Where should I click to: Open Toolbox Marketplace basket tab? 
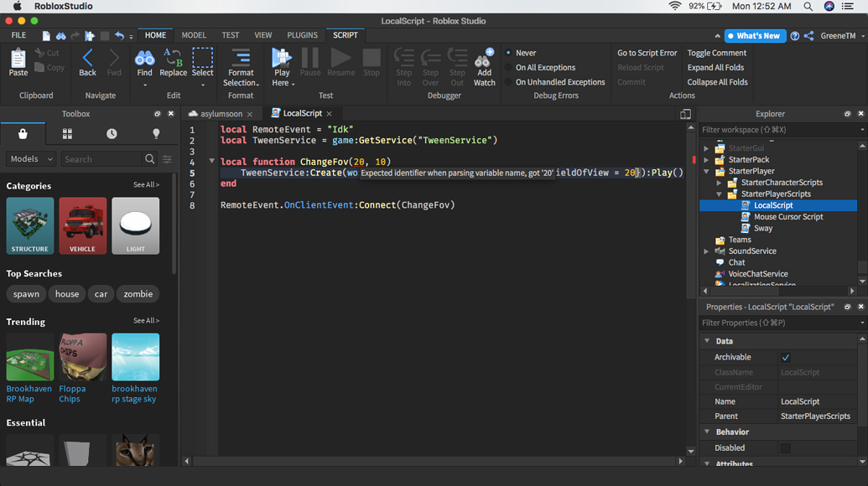pos(23,134)
